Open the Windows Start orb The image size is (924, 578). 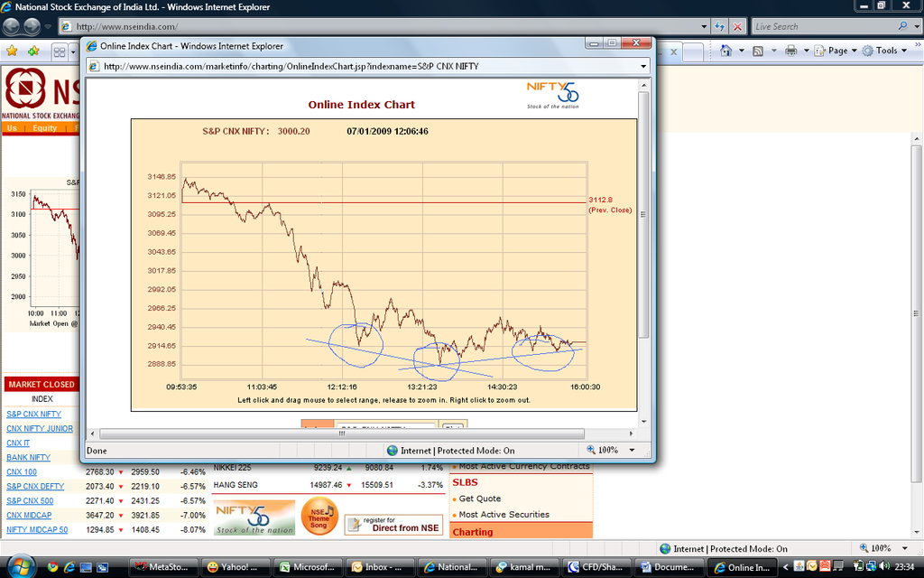tap(20, 566)
